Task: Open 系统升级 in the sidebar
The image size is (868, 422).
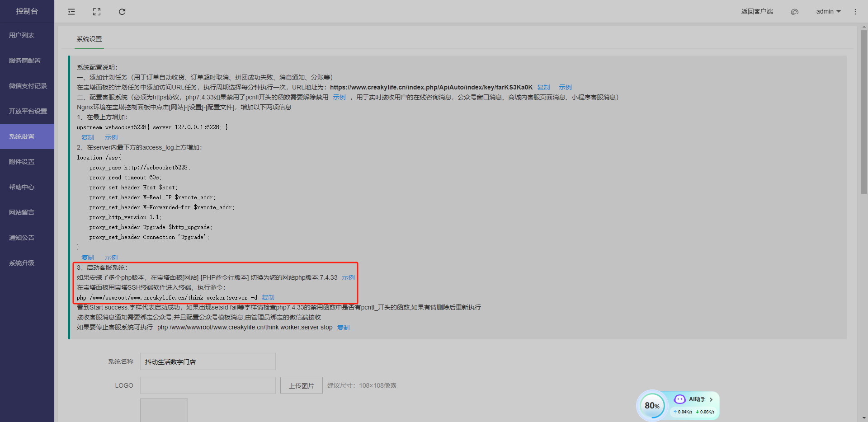Action: pyautogui.click(x=27, y=263)
